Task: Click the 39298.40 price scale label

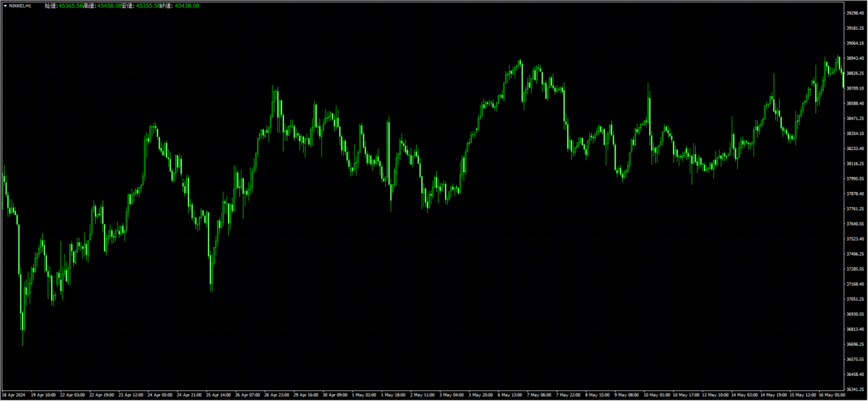Action: [855, 13]
